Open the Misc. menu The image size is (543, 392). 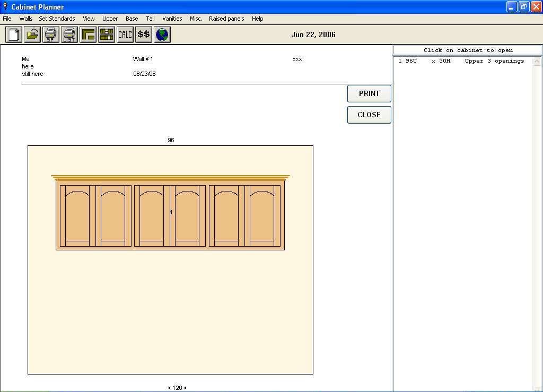196,19
